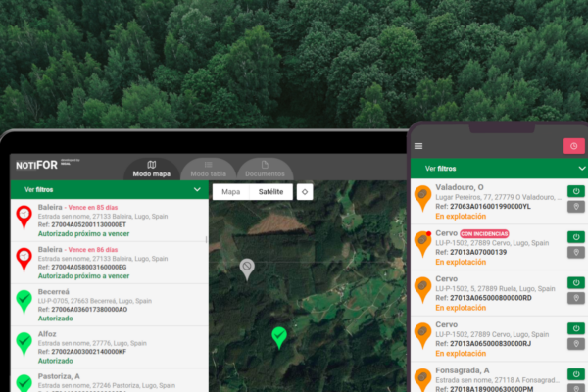Click green check pin for Alfoz
588x392 pixels.
[x=24, y=344]
